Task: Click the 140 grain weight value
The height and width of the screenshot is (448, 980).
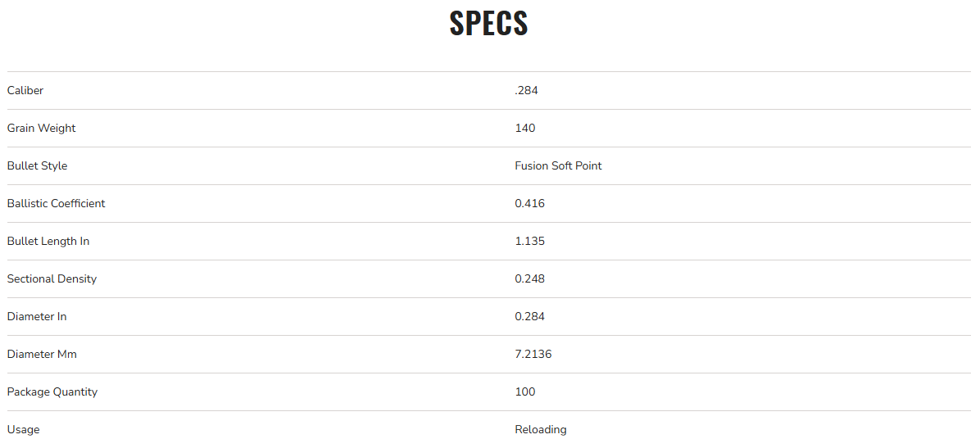Action: click(x=524, y=128)
